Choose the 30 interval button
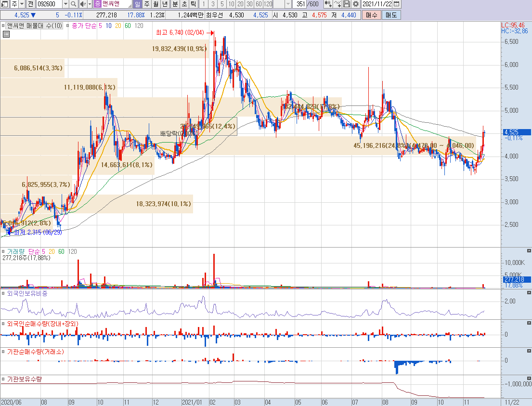The height and width of the screenshot is (406, 532). pos(249,4)
